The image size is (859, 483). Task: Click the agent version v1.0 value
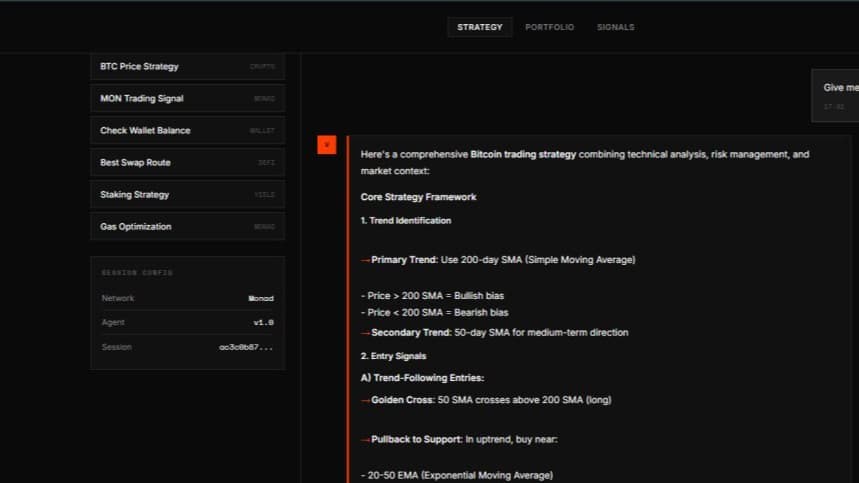(x=263, y=323)
